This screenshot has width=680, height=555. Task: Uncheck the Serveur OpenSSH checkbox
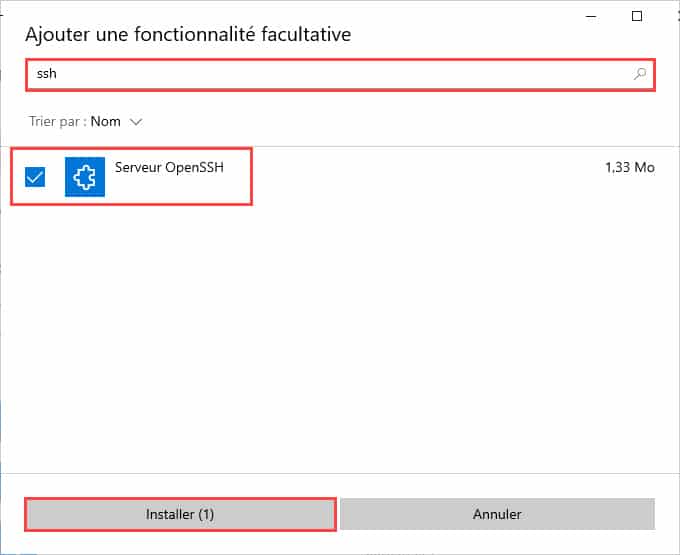(35, 177)
